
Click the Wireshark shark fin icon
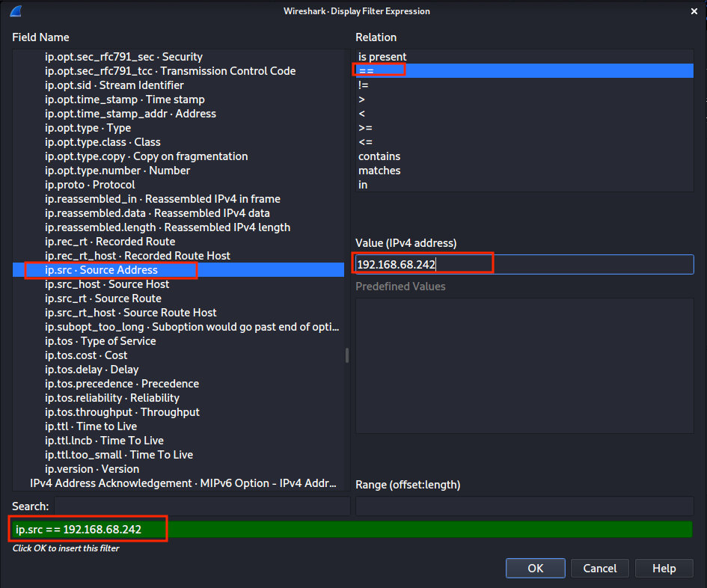16,10
